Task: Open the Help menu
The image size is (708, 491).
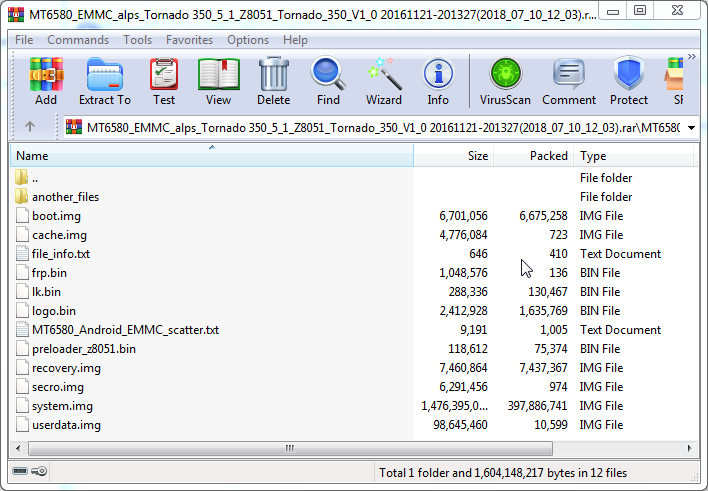Action: (x=295, y=40)
